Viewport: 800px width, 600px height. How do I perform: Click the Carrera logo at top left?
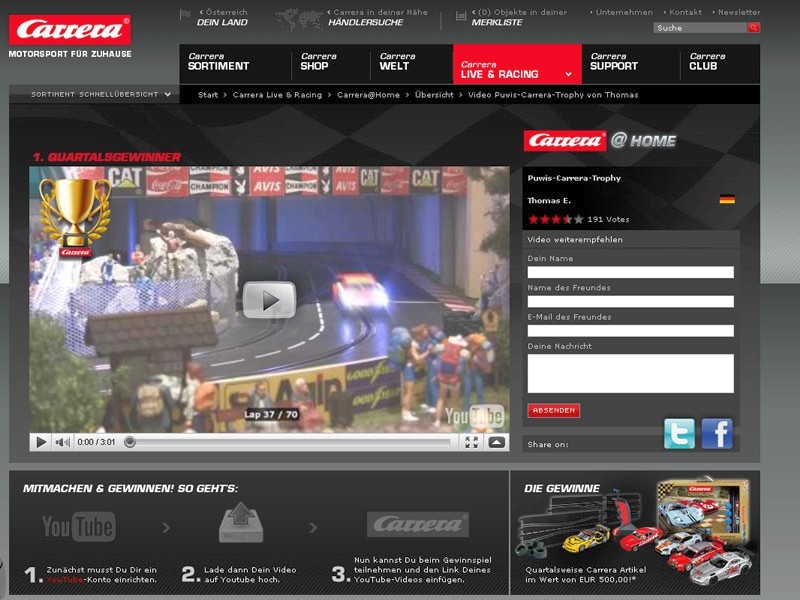click(x=70, y=30)
